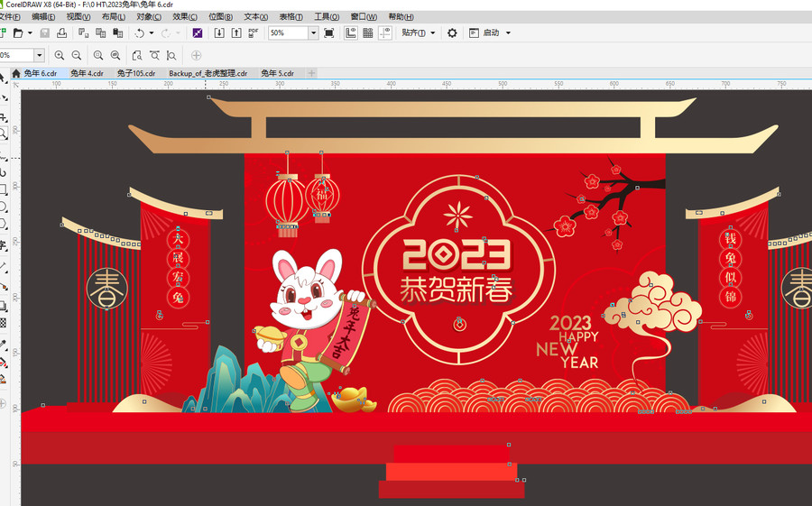Zoom to page icon
The height and width of the screenshot is (506, 812).
pos(137,55)
